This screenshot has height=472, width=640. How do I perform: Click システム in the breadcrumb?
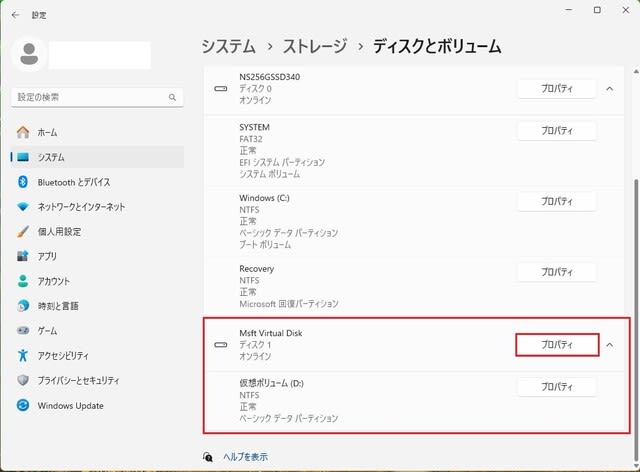pos(229,46)
